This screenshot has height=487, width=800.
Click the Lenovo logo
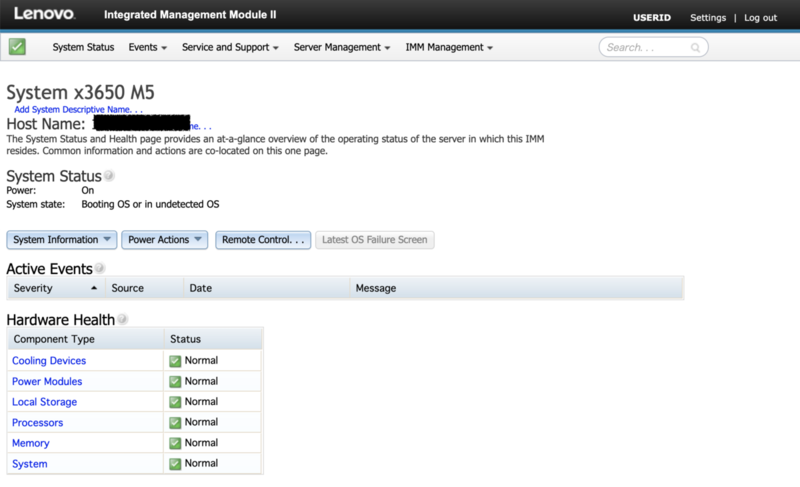pyautogui.click(x=44, y=14)
